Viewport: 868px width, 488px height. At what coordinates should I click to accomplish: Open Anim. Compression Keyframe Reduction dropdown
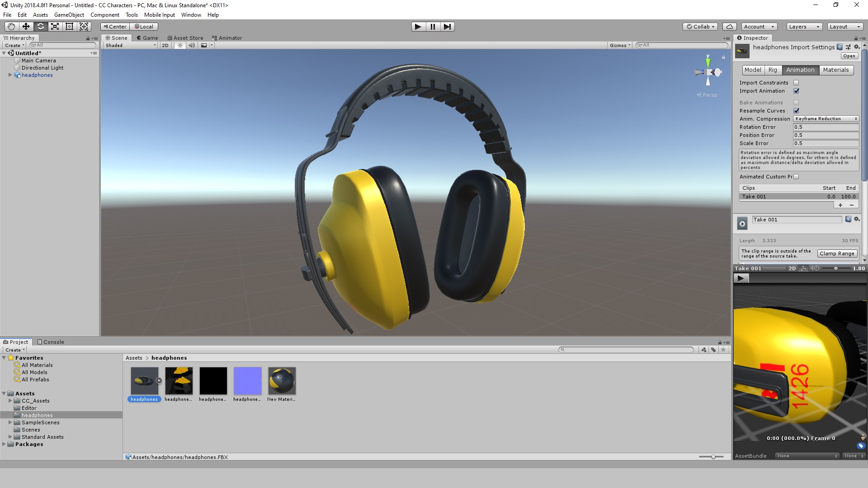[826, 119]
